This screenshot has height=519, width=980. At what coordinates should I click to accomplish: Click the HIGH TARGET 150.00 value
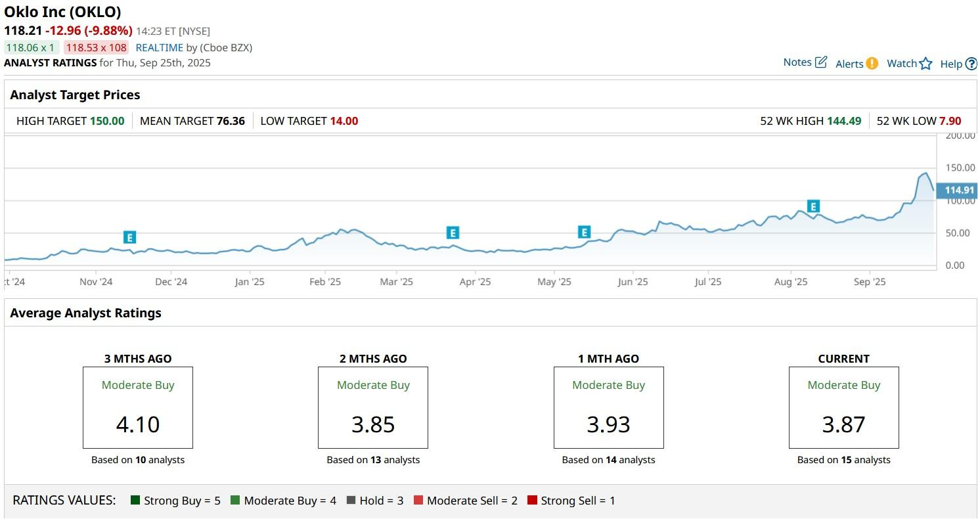tap(107, 121)
